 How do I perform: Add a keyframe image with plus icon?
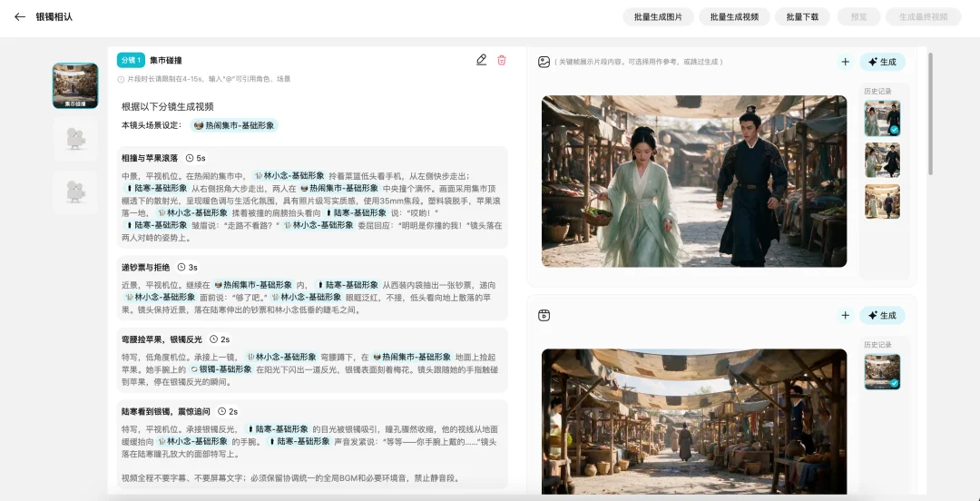[x=845, y=62]
